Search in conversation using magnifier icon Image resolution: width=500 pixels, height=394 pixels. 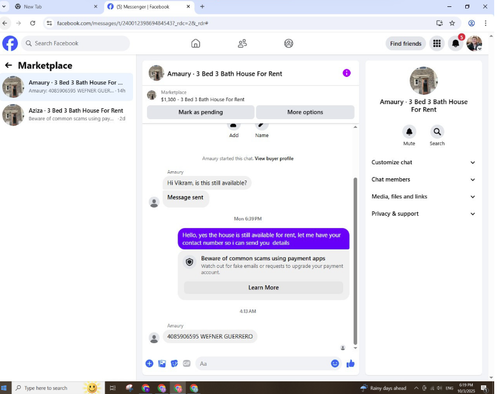(437, 132)
